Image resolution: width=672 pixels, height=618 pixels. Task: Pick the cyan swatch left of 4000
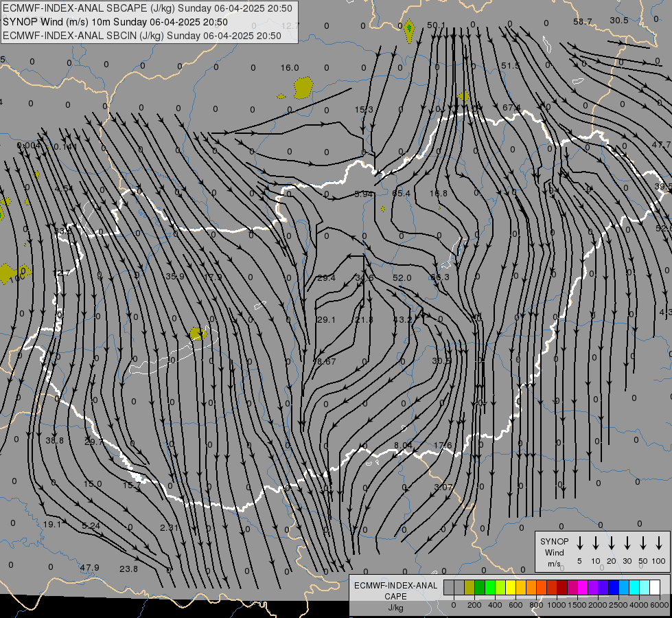tap(634, 588)
